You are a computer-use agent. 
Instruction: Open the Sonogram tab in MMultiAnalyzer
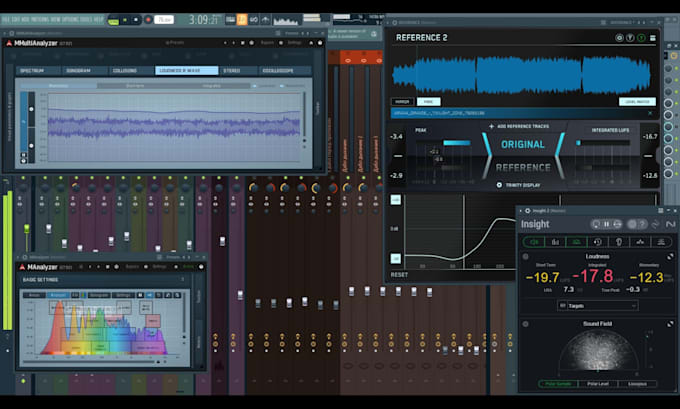point(85,71)
